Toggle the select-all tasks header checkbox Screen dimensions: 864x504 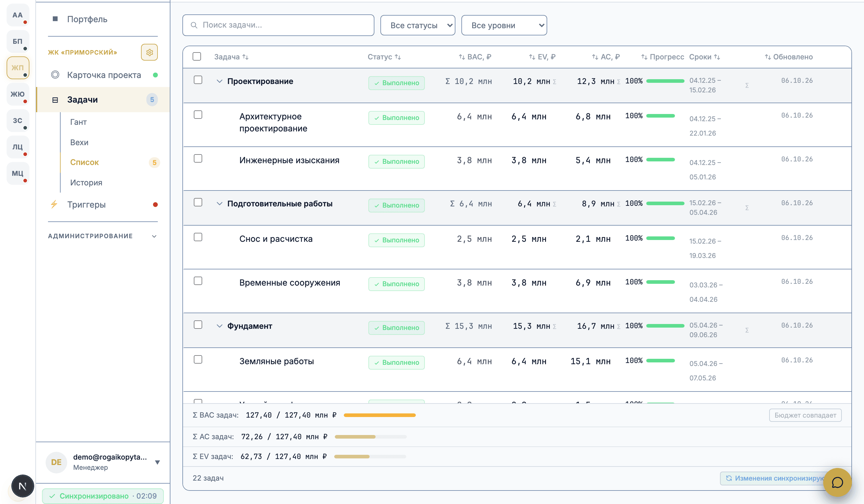197,57
